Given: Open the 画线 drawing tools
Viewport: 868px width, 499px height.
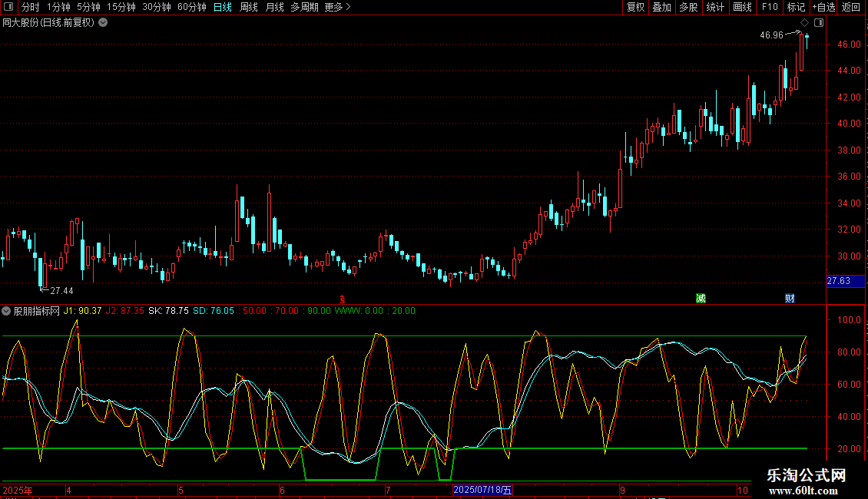Looking at the screenshot, I should 743,8.
